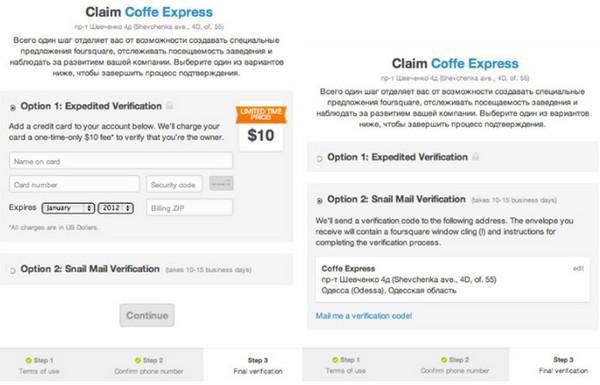This screenshot has width=600, height=385.
Task: Go to Step 3 Final verification tab on left
Action: pyautogui.click(x=258, y=365)
